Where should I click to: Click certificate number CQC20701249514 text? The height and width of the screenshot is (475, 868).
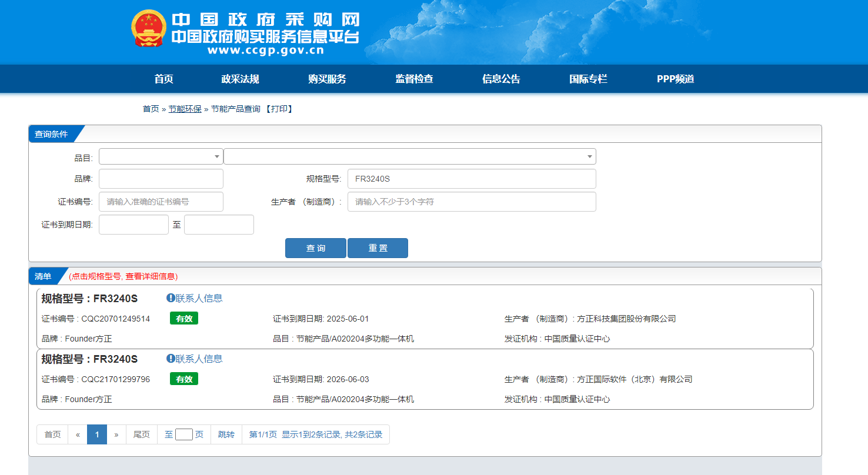115,319
